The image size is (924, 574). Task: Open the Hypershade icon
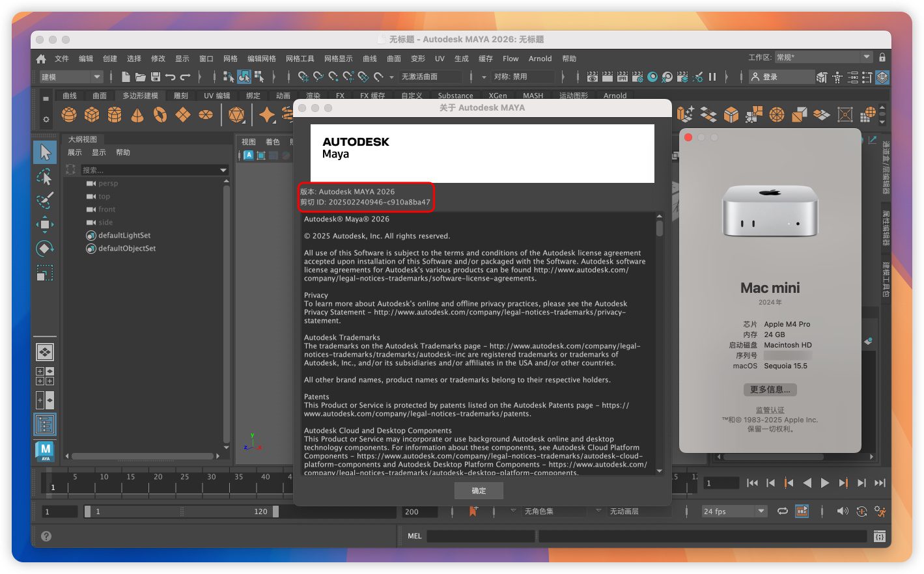652,77
